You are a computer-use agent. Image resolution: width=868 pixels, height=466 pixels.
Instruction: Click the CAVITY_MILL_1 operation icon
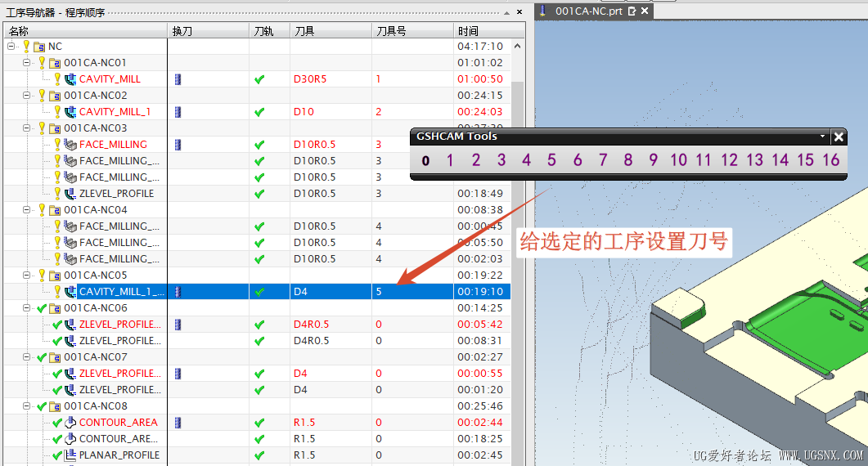(70, 112)
